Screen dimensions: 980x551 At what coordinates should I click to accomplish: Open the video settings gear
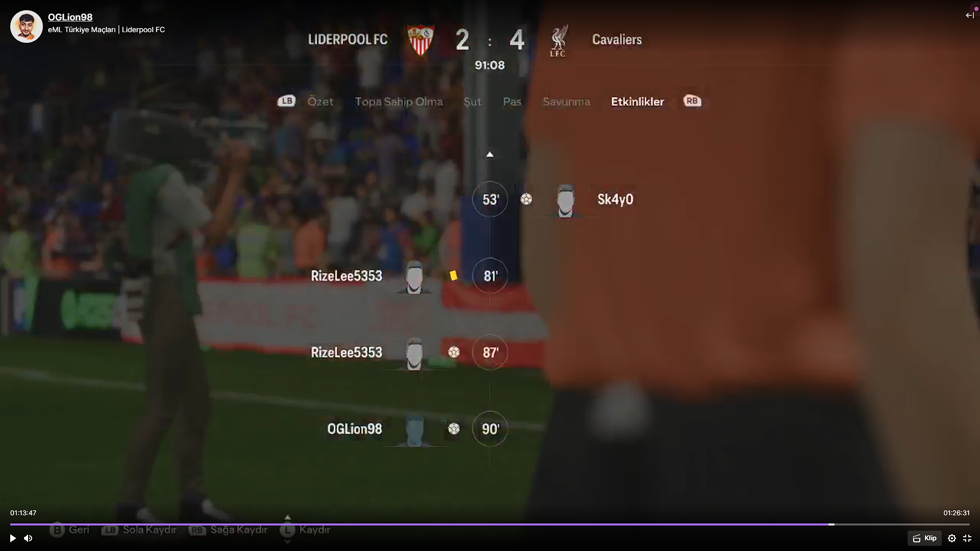951,538
